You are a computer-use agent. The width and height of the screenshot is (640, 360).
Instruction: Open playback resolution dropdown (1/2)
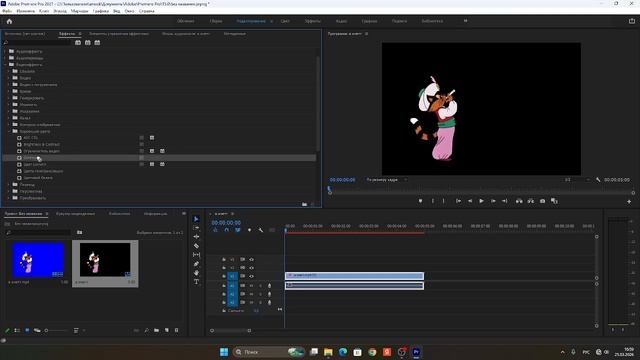pyautogui.click(x=577, y=180)
